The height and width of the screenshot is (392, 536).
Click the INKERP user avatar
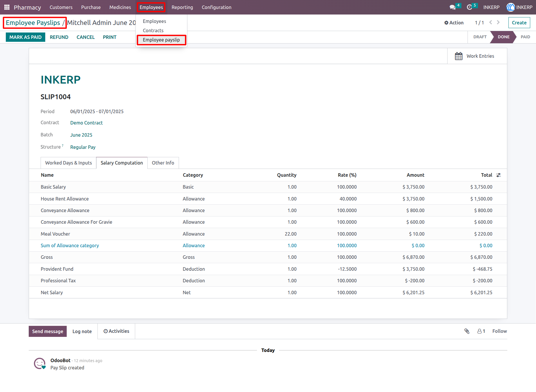(x=510, y=7)
